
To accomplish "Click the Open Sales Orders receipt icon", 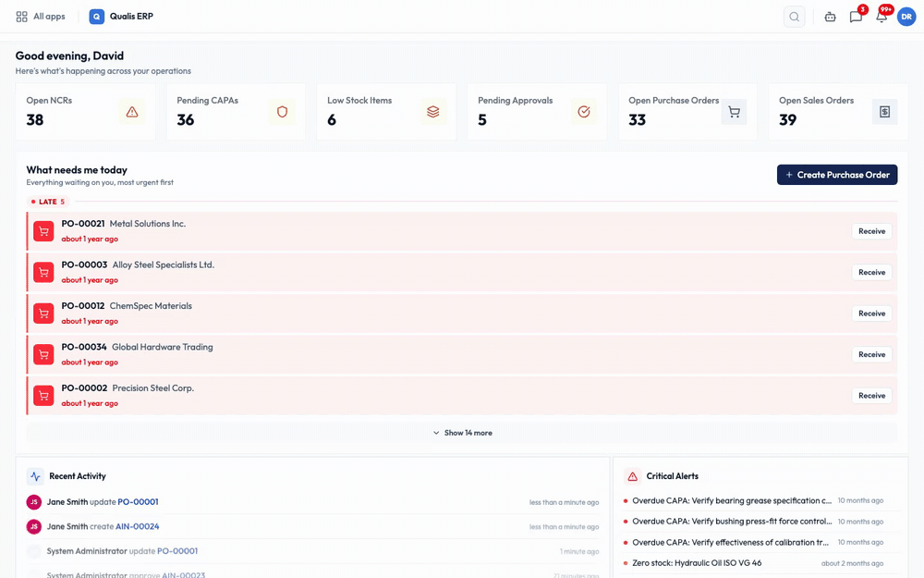I will coord(884,112).
